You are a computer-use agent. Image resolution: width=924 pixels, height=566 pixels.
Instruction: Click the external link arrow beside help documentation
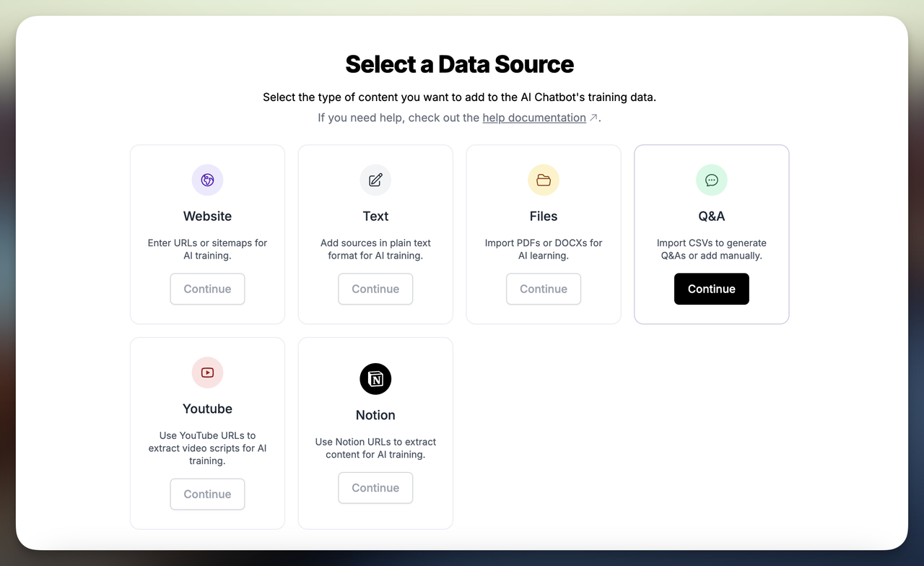click(592, 117)
